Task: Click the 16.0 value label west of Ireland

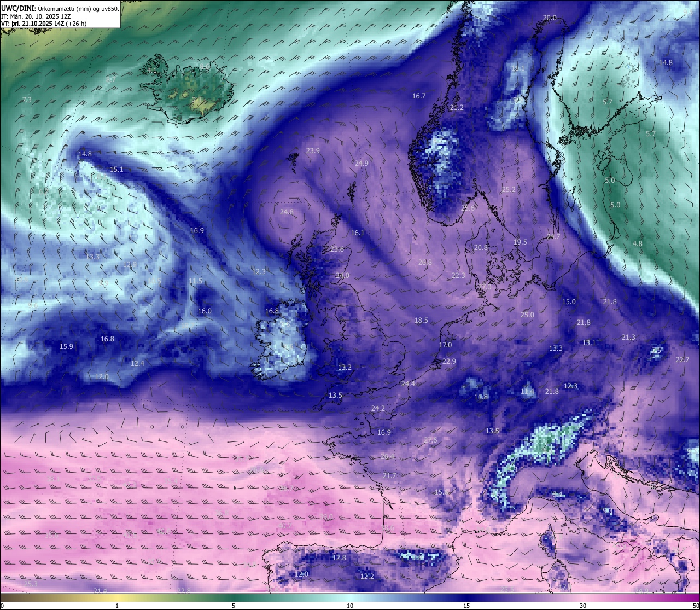Action: [x=205, y=311]
